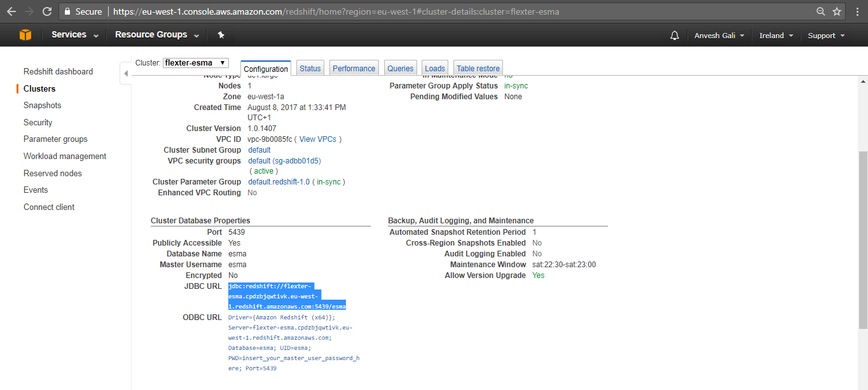Screen dimensions: 868x390
Task: Click the Port value 5439
Action: pos(237,232)
